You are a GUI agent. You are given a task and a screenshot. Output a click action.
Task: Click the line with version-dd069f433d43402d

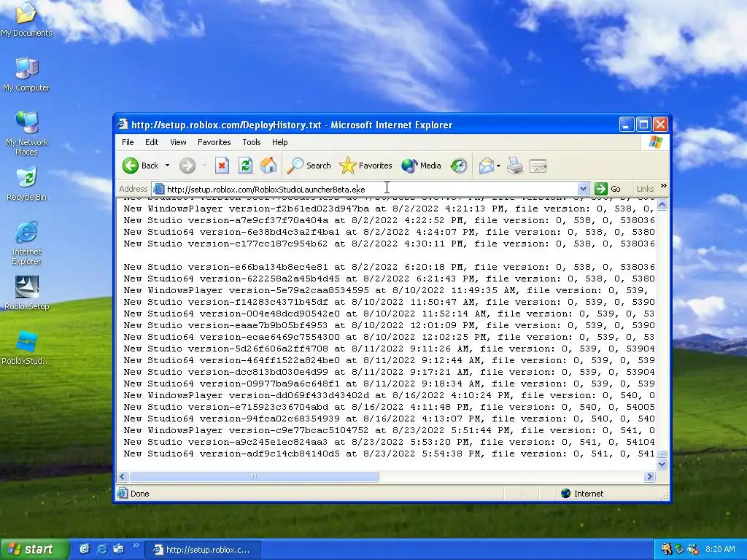pos(389,395)
